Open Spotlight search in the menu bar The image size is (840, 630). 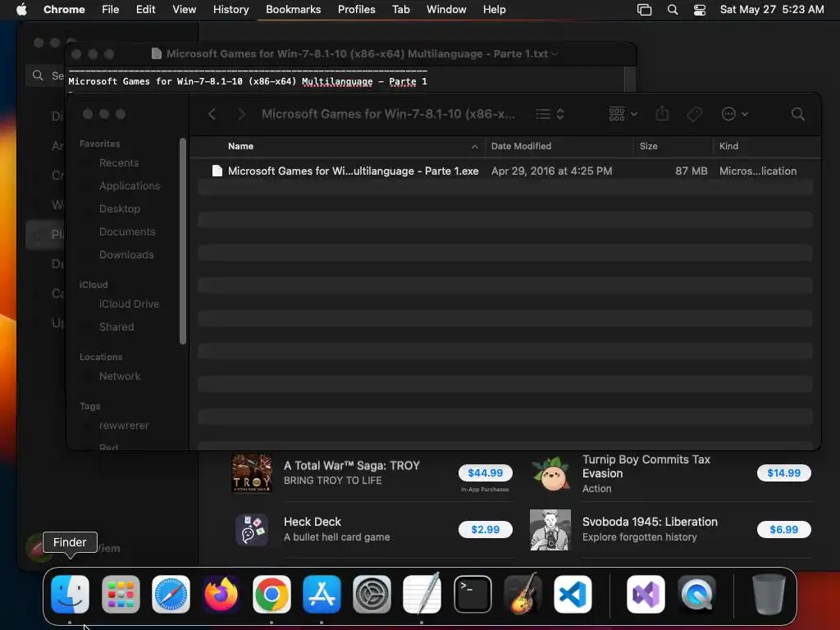coord(673,10)
